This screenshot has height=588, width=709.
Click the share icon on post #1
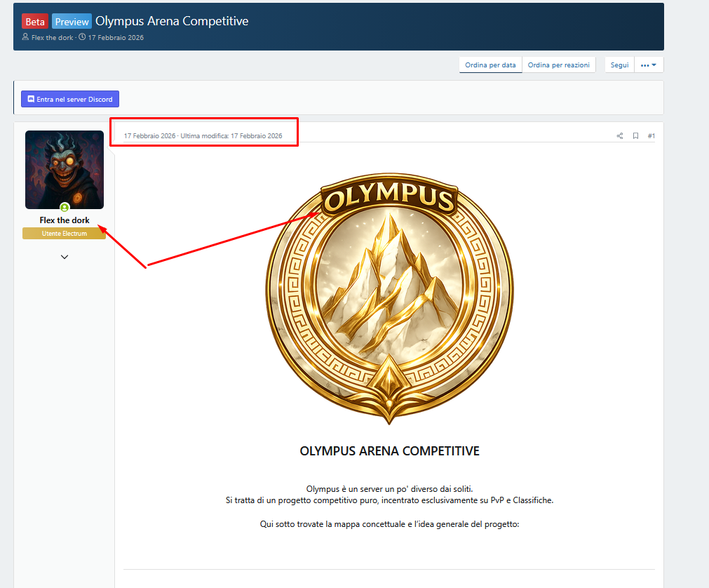pos(619,135)
